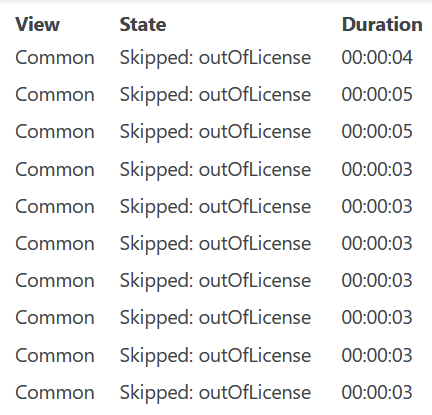Sort by the State column header
This screenshot has width=432, height=415.
click(143, 25)
